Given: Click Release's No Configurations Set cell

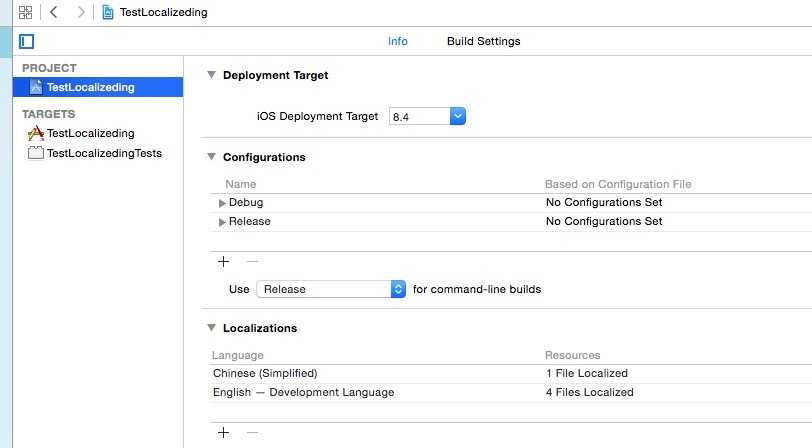Looking at the screenshot, I should [604, 221].
